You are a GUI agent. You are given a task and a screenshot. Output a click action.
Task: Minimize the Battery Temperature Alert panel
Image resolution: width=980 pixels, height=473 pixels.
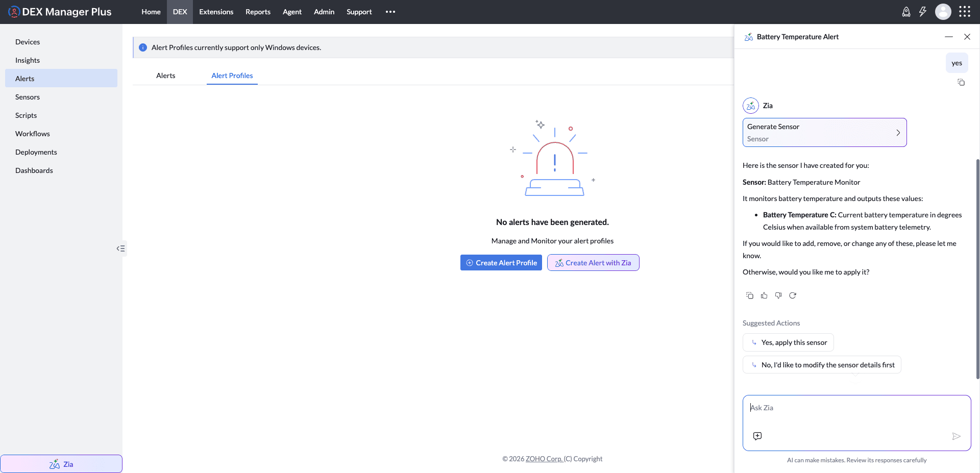(949, 37)
